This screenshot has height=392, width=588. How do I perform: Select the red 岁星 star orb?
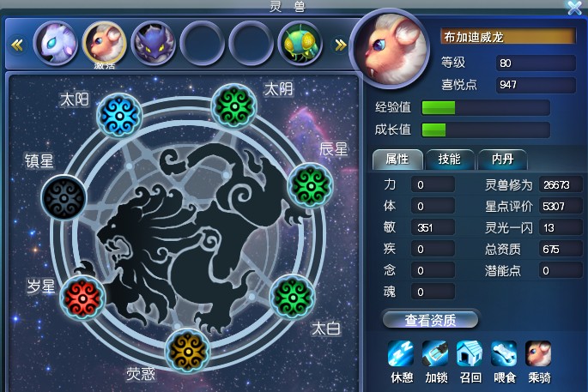(x=82, y=298)
